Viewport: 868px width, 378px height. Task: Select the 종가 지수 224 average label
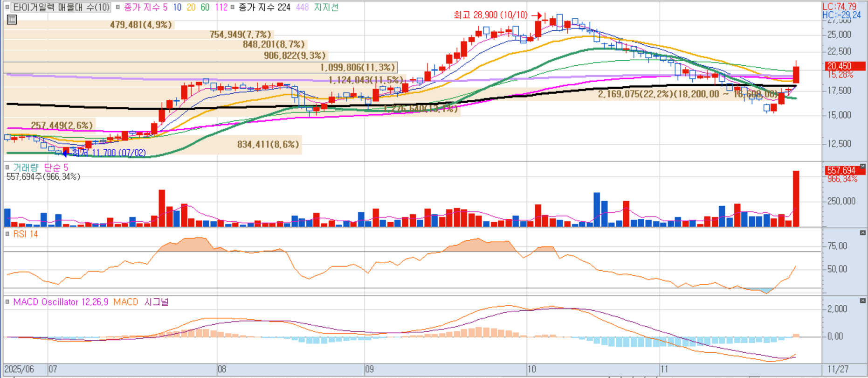(x=264, y=7)
